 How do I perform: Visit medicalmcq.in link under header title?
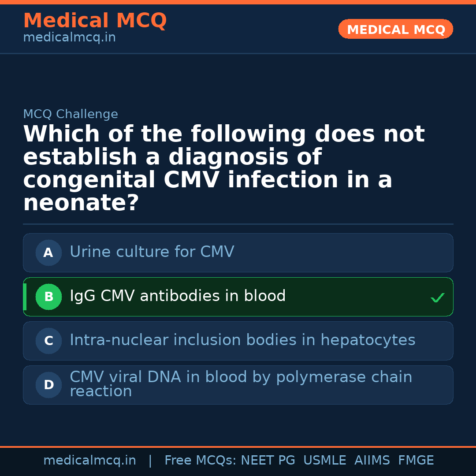pyautogui.click(x=69, y=38)
